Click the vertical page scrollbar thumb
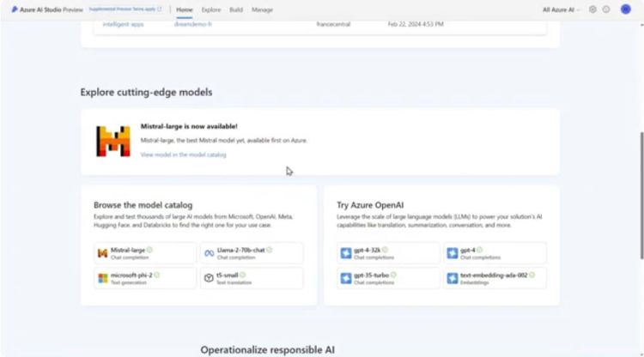Image resolution: width=644 pixels, height=357 pixels. pyautogui.click(x=641, y=196)
